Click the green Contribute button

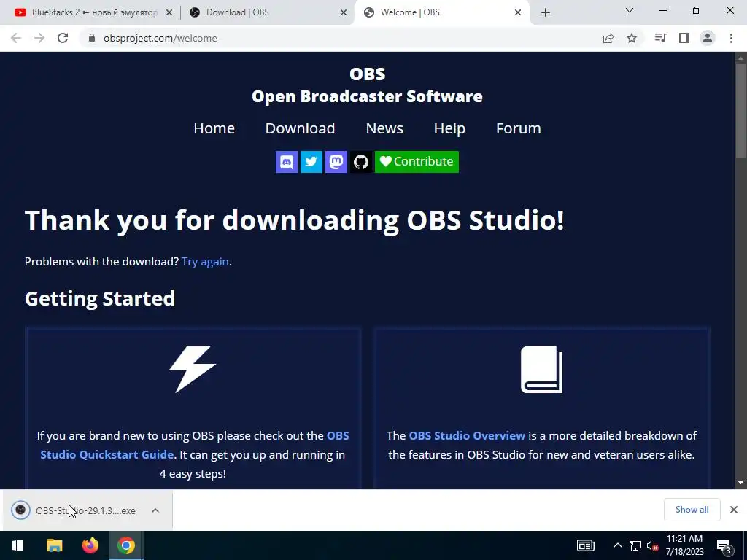pos(417,162)
